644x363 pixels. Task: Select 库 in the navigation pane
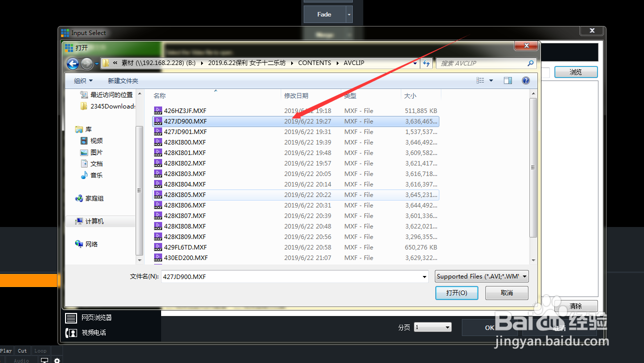click(x=84, y=129)
